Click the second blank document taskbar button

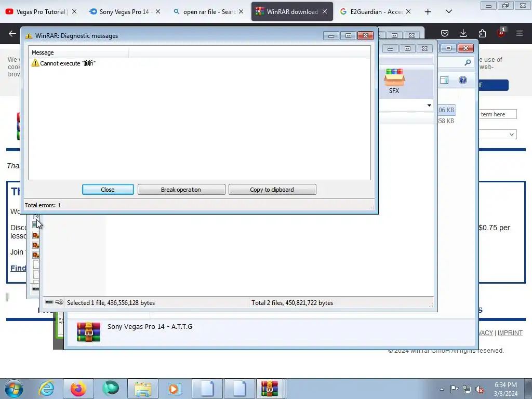tap(239, 389)
